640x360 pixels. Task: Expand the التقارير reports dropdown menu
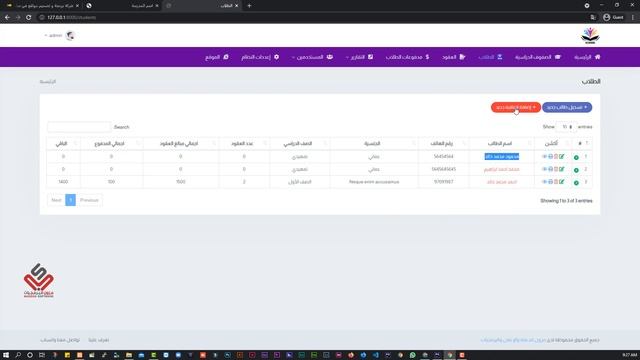(359, 57)
